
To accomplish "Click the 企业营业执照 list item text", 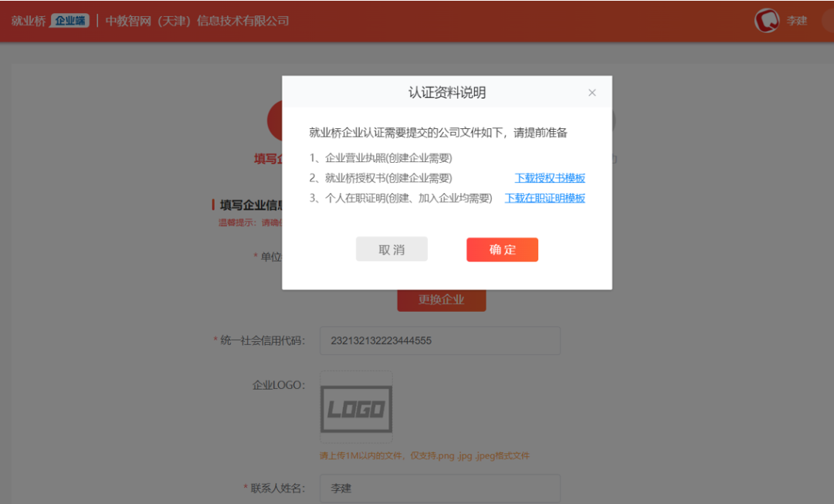I will pos(381,158).
